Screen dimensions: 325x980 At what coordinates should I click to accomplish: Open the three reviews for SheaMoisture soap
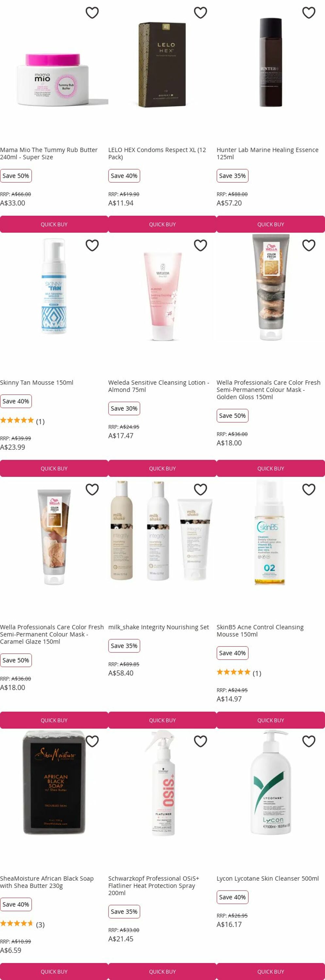[x=22, y=924]
